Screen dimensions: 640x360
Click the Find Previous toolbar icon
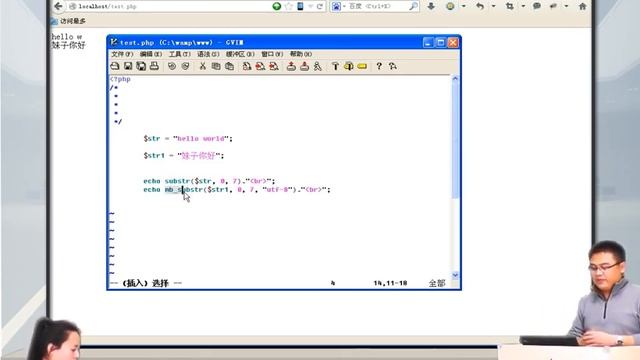[273, 66]
